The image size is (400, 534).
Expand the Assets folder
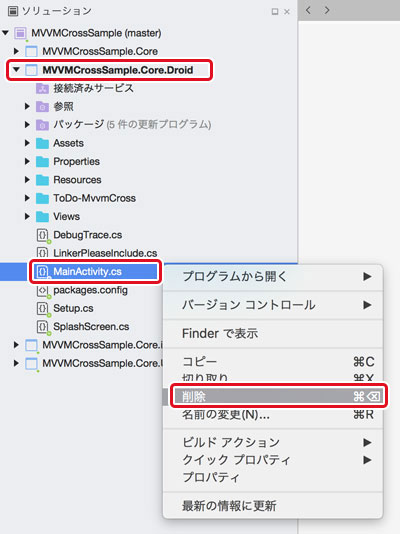click(27, 143)
